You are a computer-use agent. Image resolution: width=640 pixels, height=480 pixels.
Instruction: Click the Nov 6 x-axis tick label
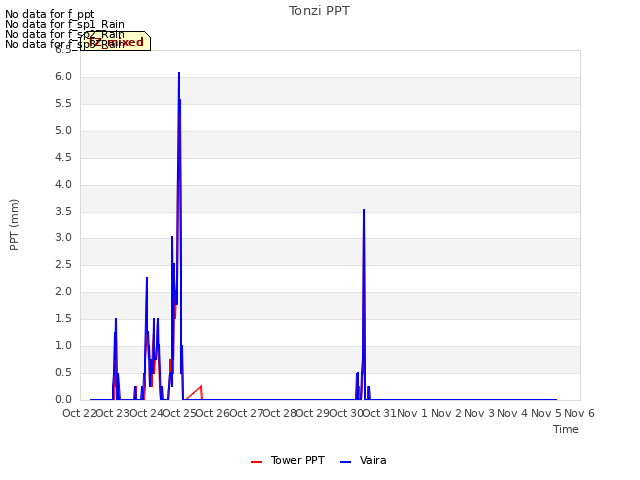click(579, 413)
